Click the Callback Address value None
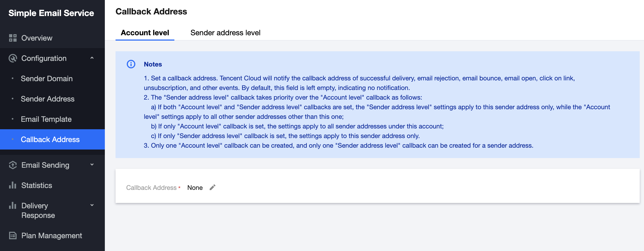 195,188
